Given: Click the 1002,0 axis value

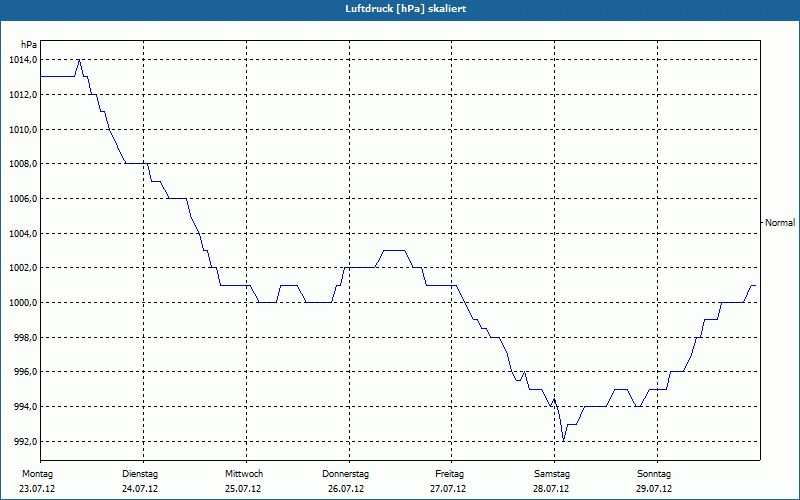Looking at the screenshot, I should [23, 268].
